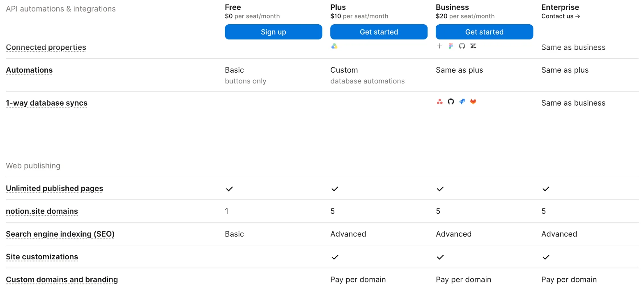Viewport: 644px width, 291px height.
Task: Click Same as plus in Business Automations cell
Action: [x=459, y=70]
